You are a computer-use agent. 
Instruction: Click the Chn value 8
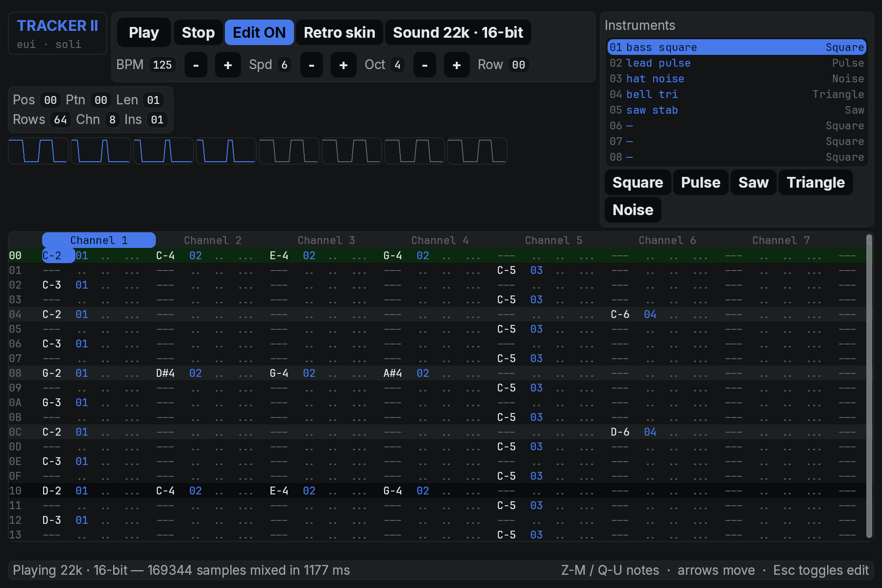(112, 120)
